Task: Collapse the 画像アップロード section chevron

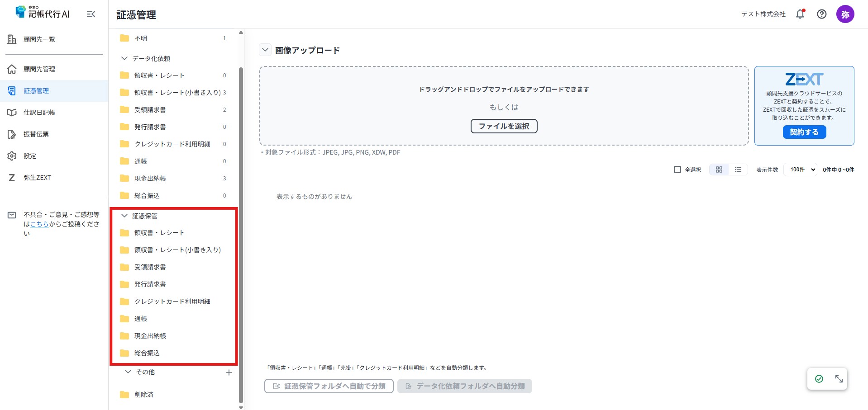Action: (265, 50)
